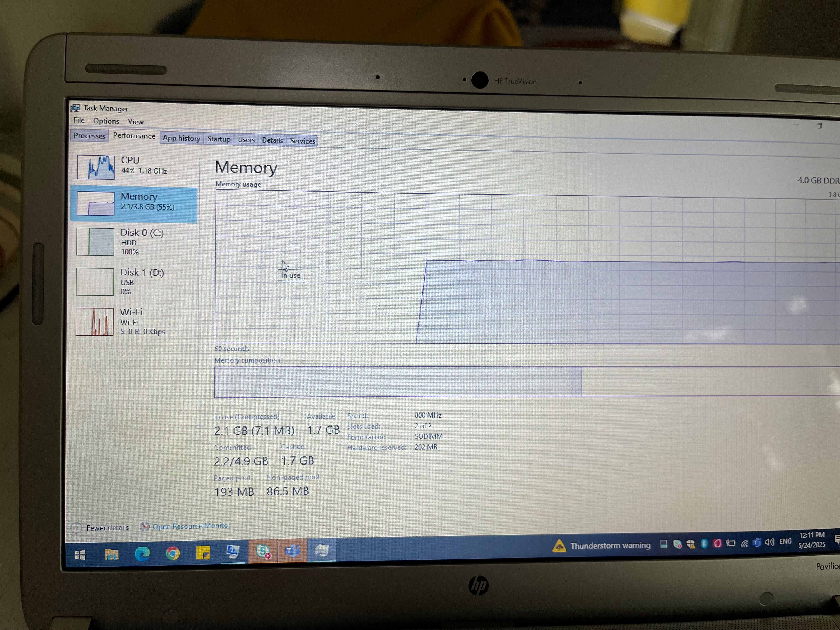This screenshot has width=840, height=630.
Task: Click the '800 MHz' speed value
Action: pyautogui.click(x=428, y=415)
